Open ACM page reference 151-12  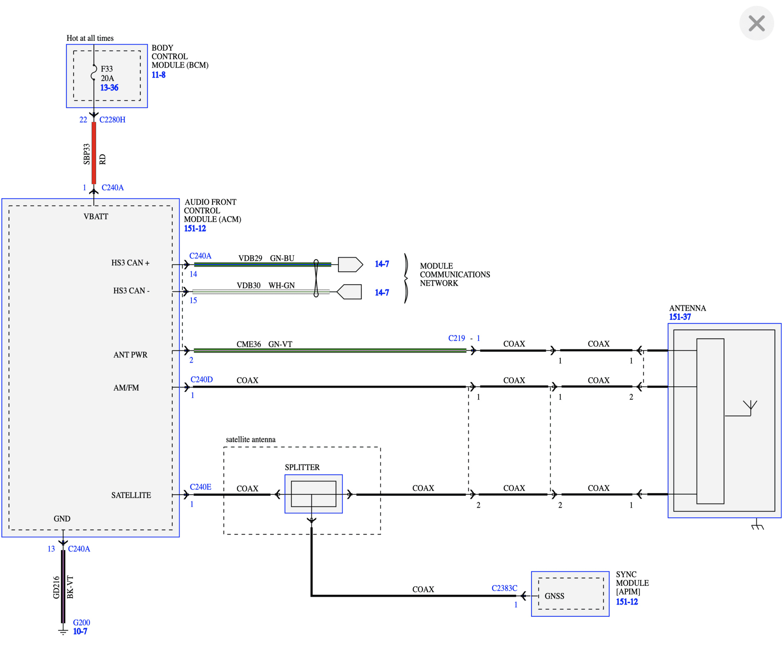pyautogui.click(x=195, y=228)
